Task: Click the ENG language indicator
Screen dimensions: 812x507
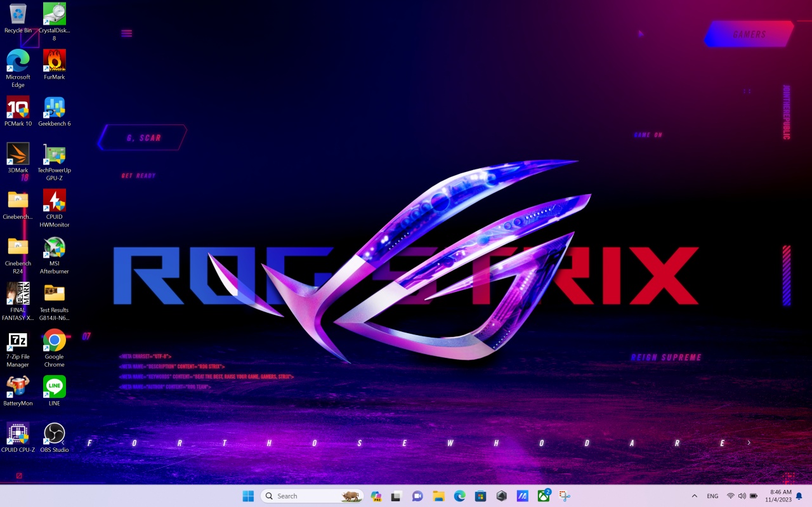Action: click(x=712, y=496)
